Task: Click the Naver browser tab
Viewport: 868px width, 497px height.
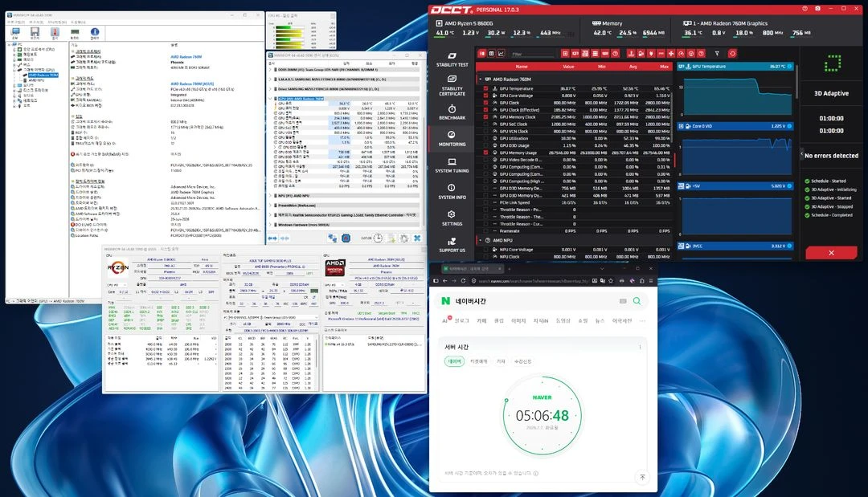Action: (x=473, y=269)
